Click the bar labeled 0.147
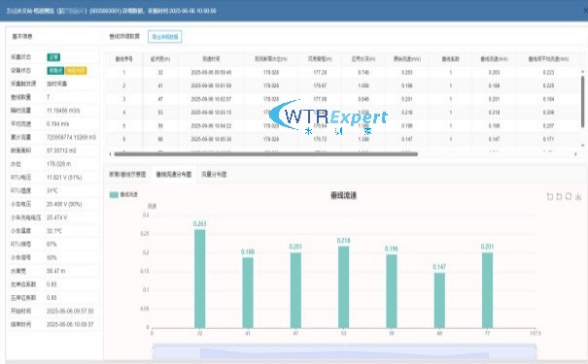Viewport: 588px width, 364px height. click(x=439, y=301)
